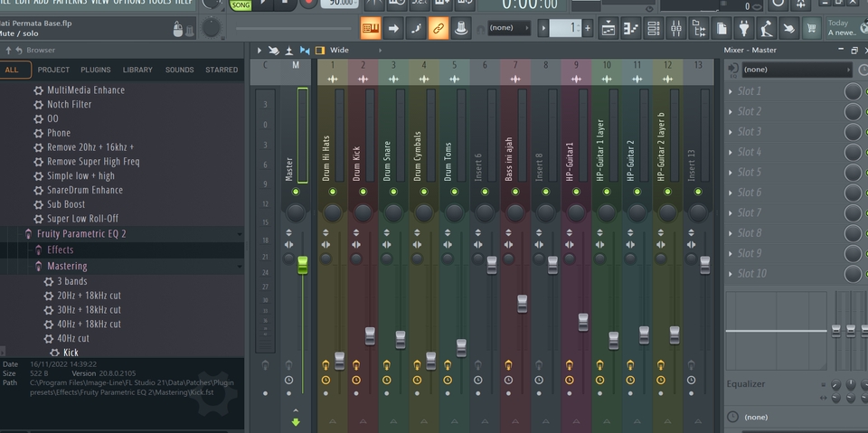868x433 pixels.
Task: Click the blue waveform view icon in mixer toolbar
Action: point(305,51)
